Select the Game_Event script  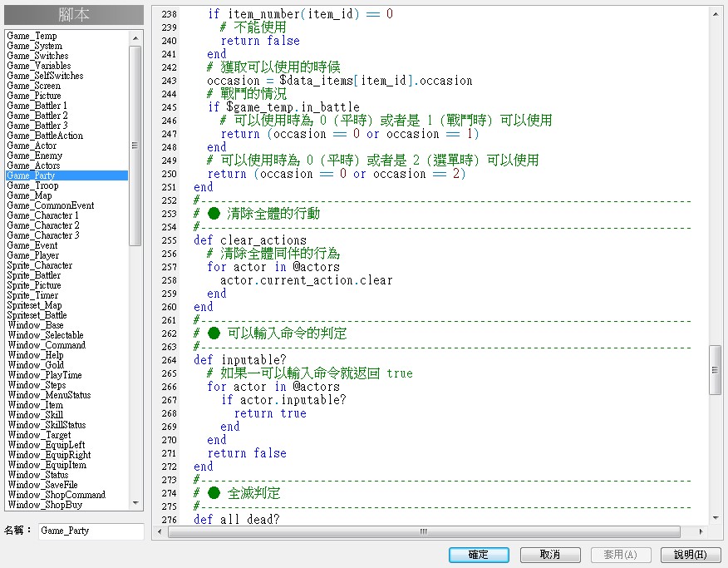[32, 245]
